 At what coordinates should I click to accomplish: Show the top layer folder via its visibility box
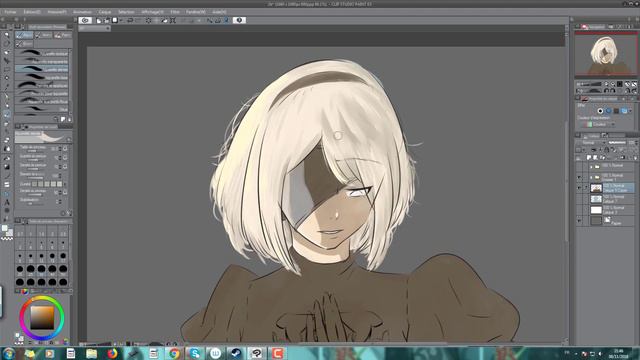click(579, 167)
